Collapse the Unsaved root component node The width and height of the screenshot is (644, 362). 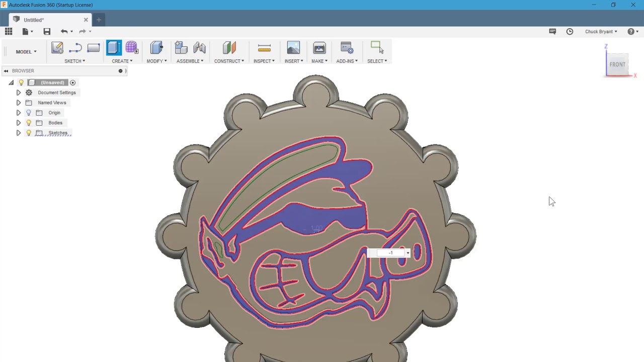point(11,82)
